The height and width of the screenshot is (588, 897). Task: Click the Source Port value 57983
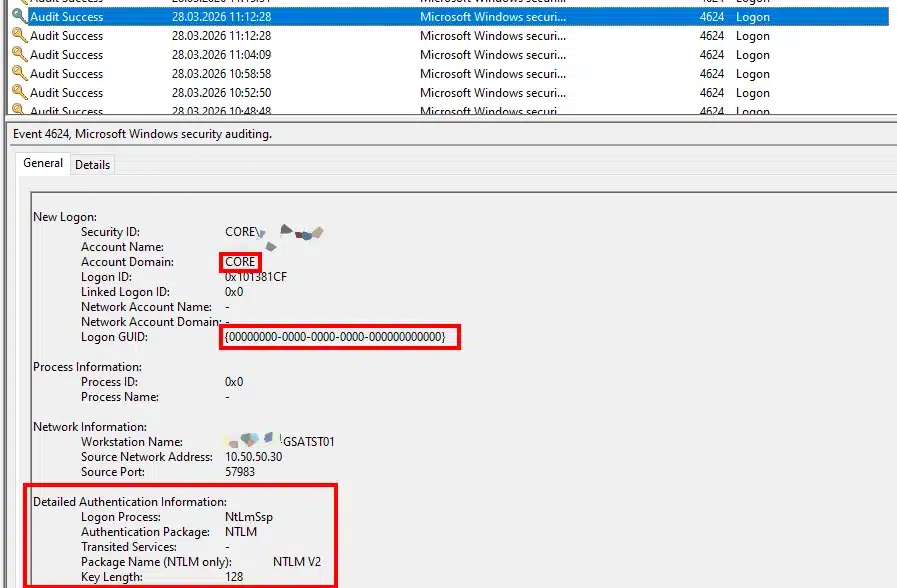(240, 472)
